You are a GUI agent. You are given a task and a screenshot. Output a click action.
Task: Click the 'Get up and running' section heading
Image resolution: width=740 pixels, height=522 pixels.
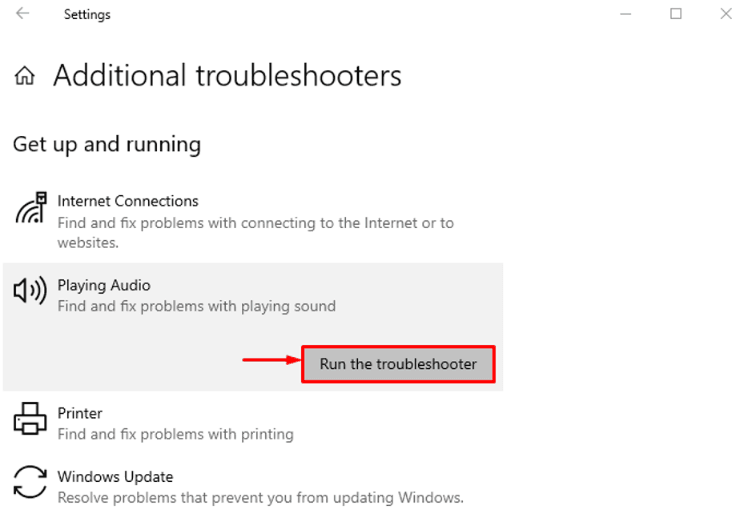107,144
